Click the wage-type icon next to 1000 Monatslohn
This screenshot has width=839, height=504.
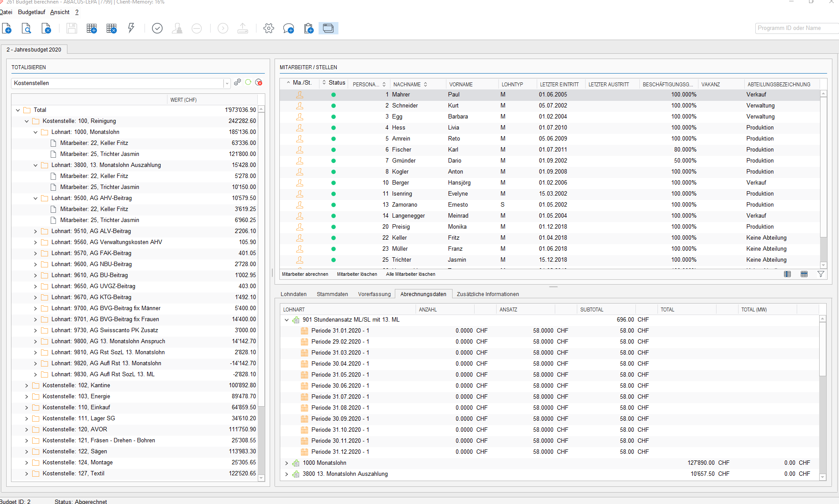[x=296, y=463]
